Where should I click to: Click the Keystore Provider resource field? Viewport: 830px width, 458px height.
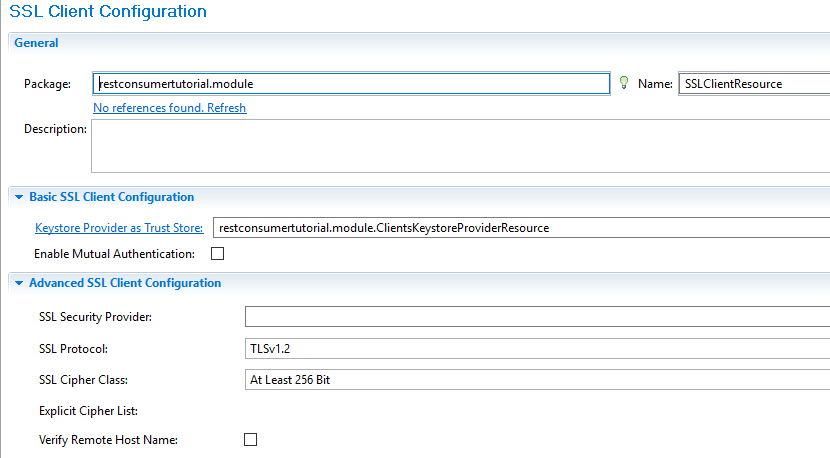[521, 228]
